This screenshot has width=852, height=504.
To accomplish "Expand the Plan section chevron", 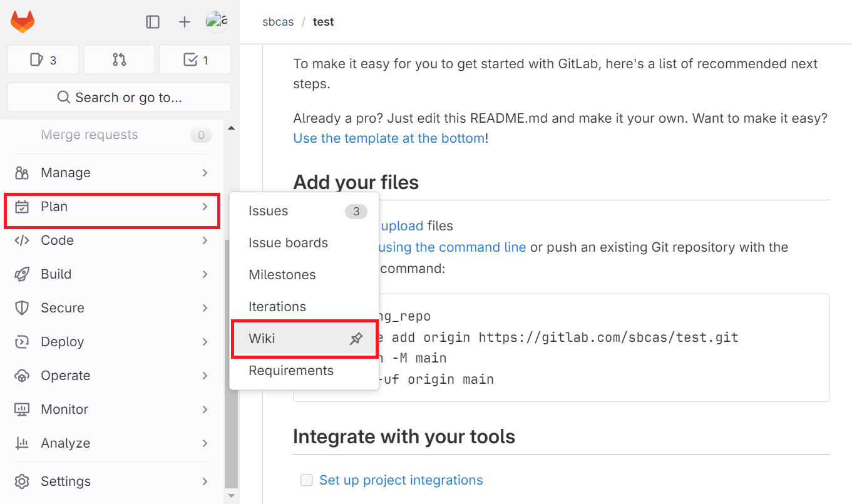I will 205,207.
